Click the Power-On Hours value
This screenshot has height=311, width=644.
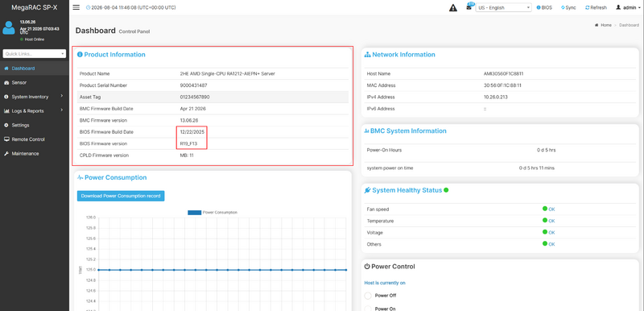[547, 150]
